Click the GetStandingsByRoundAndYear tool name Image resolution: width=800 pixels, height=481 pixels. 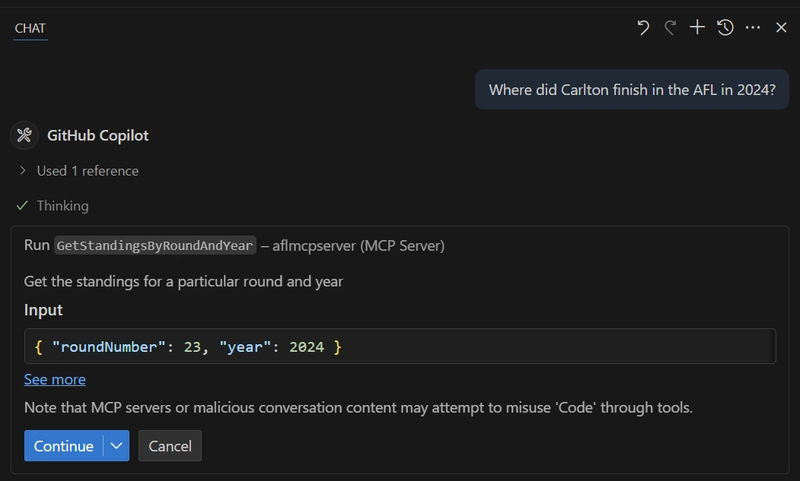pyautogui.click(x=155, y=245)
